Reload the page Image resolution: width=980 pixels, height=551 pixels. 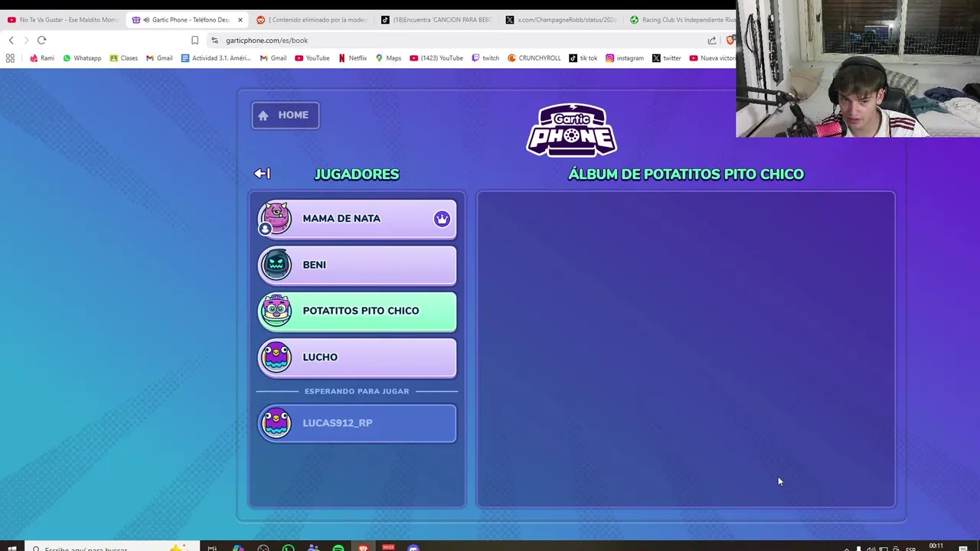41,41
